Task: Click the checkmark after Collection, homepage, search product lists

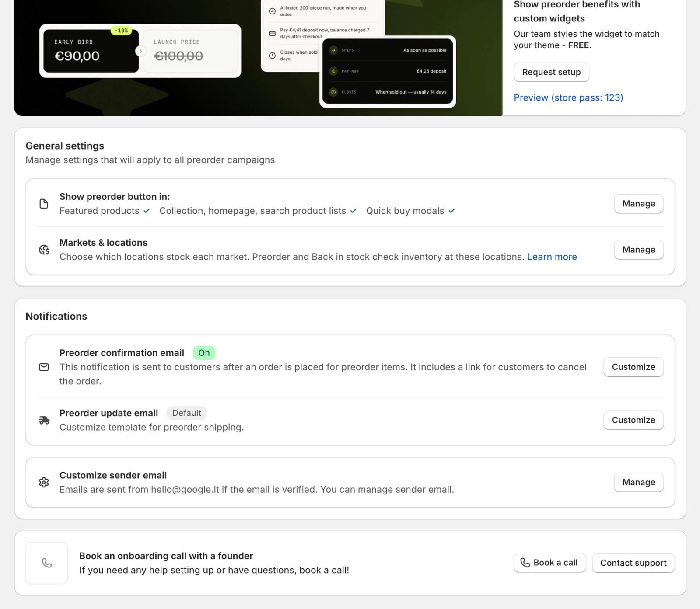Action: [x=353, y=211]
